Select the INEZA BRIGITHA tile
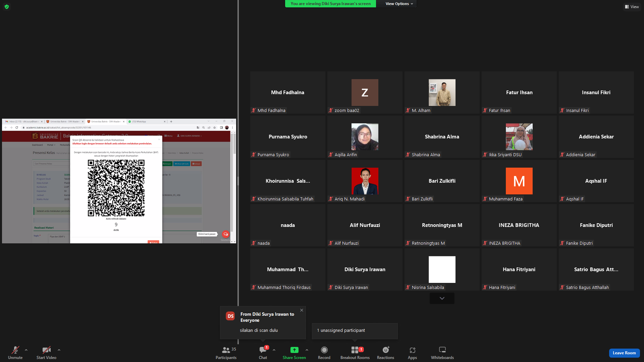Viewport: 644px width, 362px height. click(519, 225)
